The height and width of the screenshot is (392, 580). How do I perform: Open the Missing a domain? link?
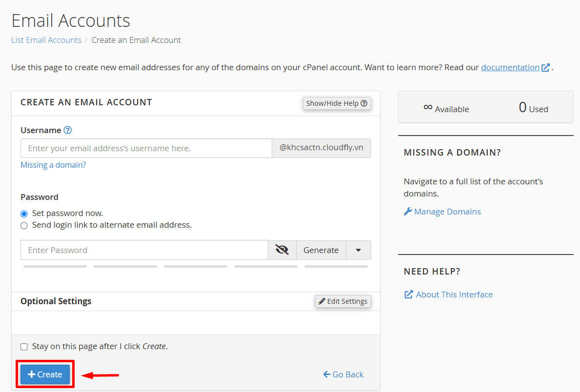pyautogui.click(x=53, y=165)
